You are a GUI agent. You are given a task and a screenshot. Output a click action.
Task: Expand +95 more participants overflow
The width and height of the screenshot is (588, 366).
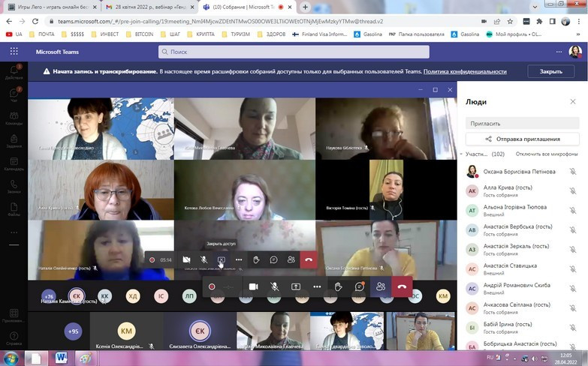[x=73, y=331]
